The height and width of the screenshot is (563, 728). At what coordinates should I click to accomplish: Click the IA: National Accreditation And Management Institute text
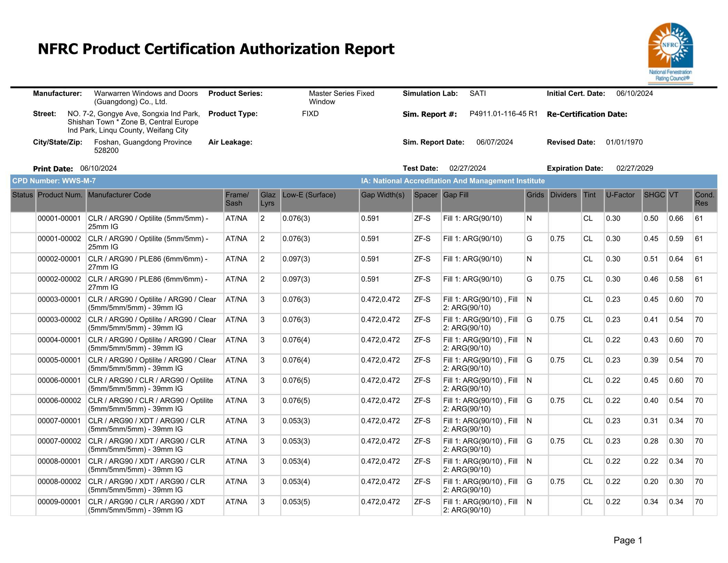click(453, 181)
